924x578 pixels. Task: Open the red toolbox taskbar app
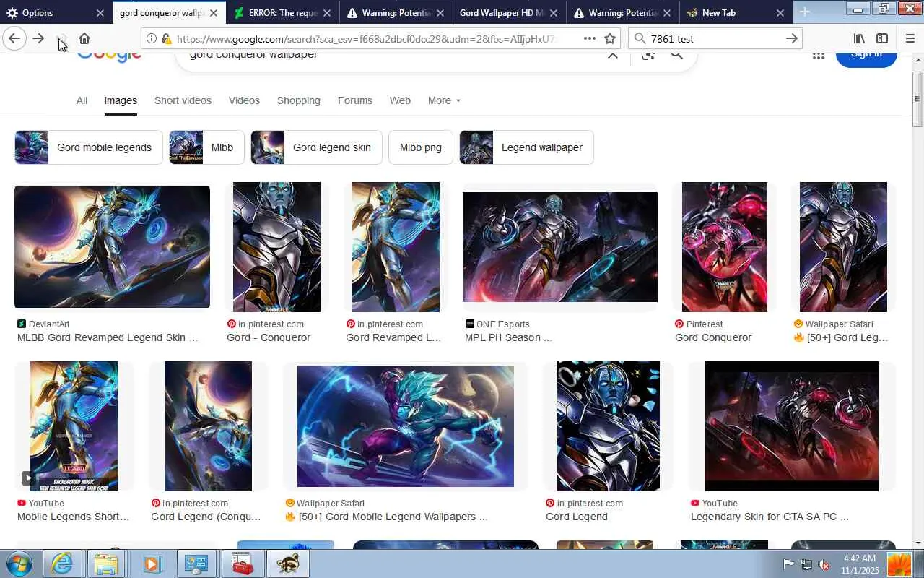click(242, 564)
